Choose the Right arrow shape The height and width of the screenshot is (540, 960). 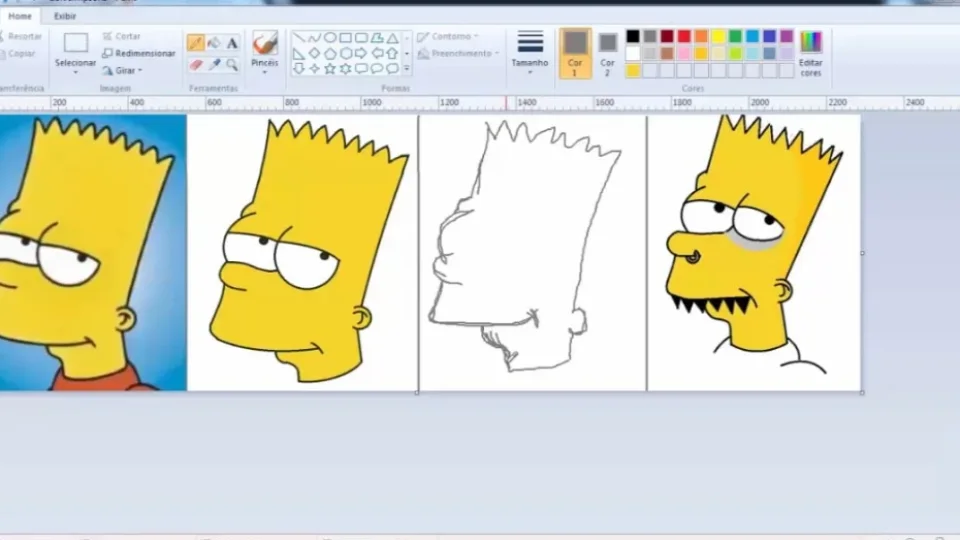pyautogui.click(x=361, y=53)
